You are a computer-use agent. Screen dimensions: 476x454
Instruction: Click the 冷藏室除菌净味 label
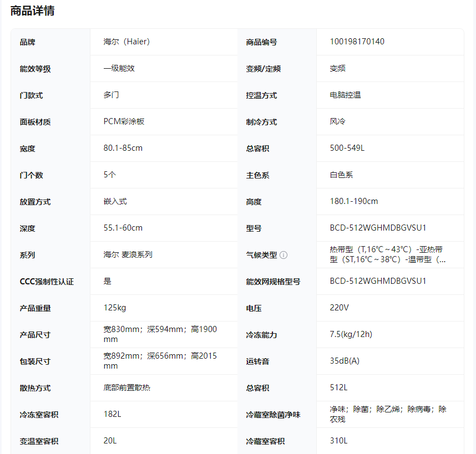273,415
